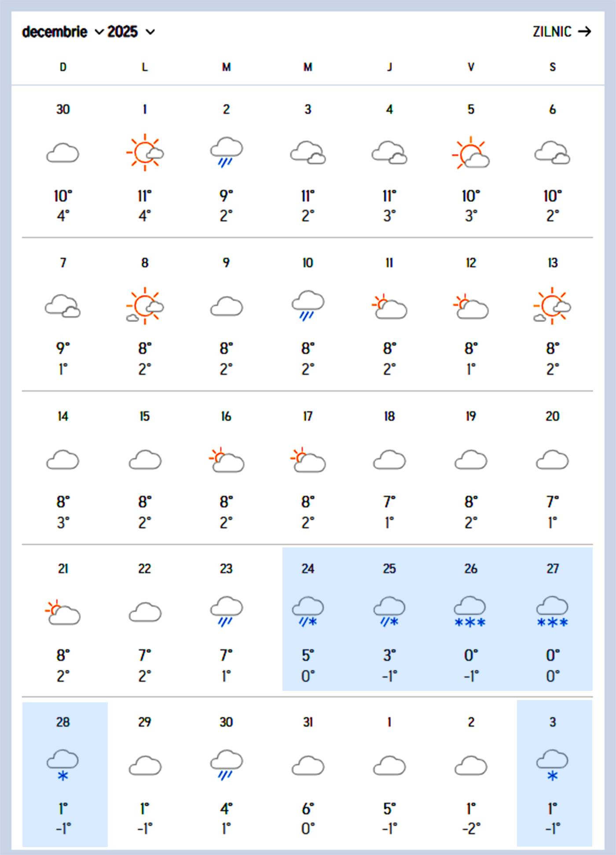
Task: Expand the 2025 year dropdown
Action: point(131,32)
